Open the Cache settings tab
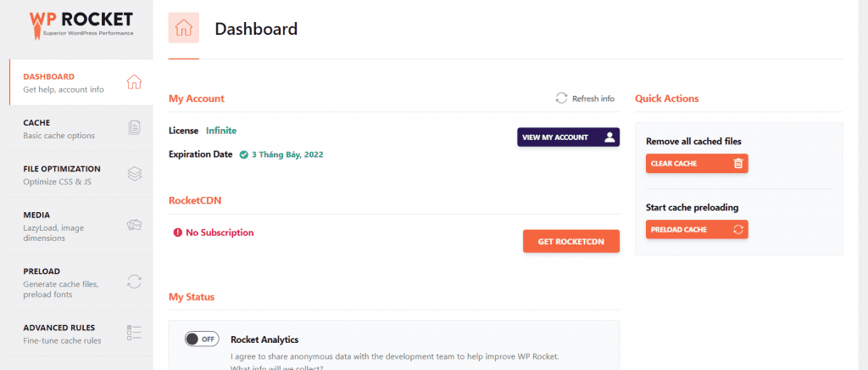Viewport: 868px width, 370px height. pos(59,128)
